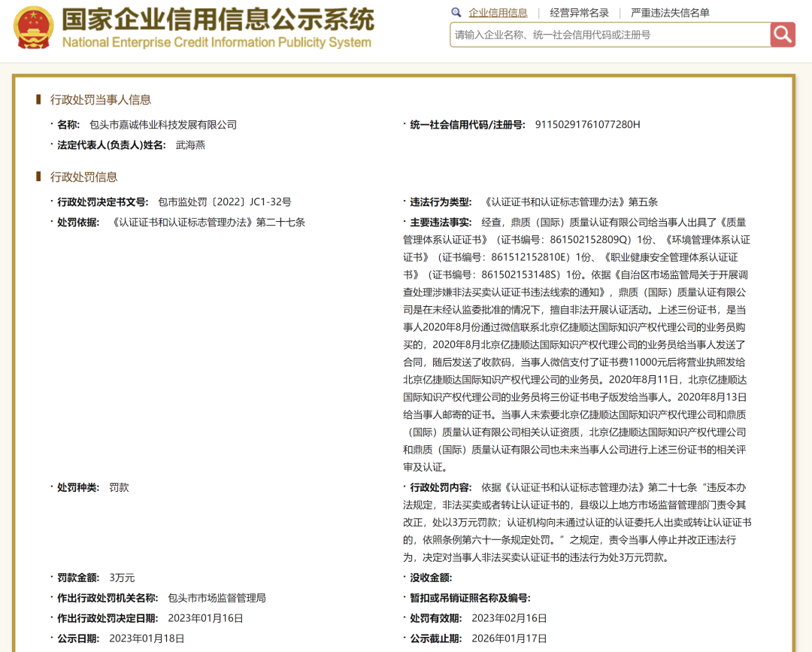Click the 行政处罚内容 label
Viewport: 812px width, 652px height.
pos(440,487)
